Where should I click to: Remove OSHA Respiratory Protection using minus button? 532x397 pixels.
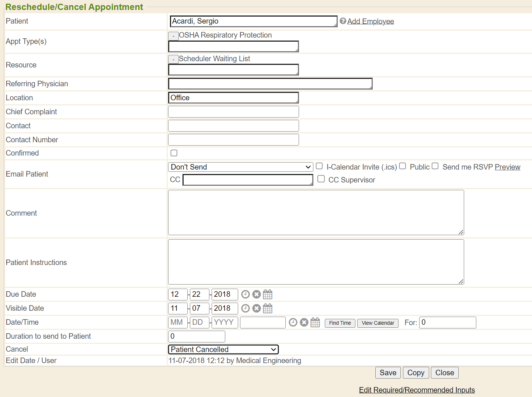[x=173, y=36]
